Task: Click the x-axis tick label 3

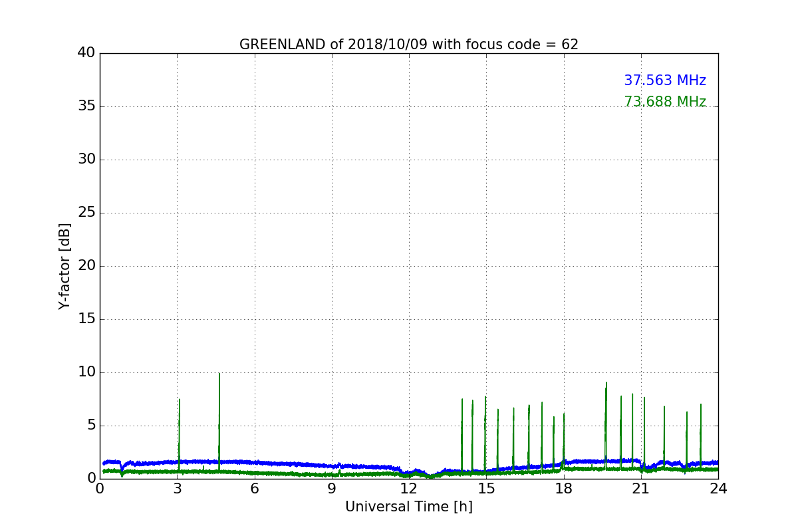Action: (177, 489)
